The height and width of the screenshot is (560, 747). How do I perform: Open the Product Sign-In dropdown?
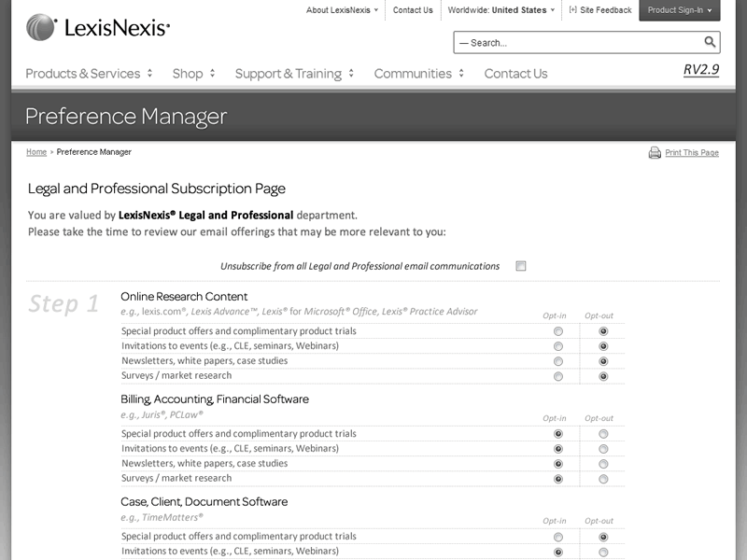coord(680,10)
